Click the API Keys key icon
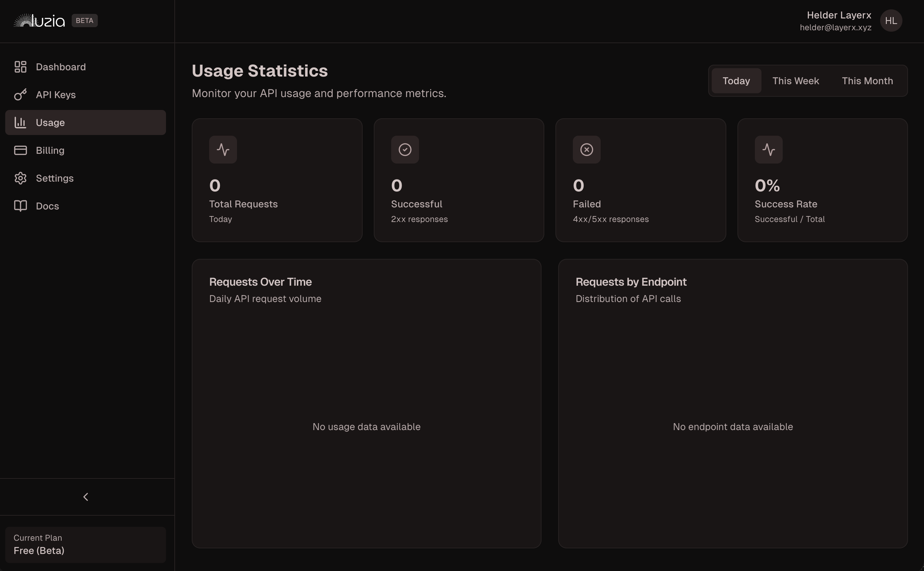The image size is (924, 571). point(21,95)
